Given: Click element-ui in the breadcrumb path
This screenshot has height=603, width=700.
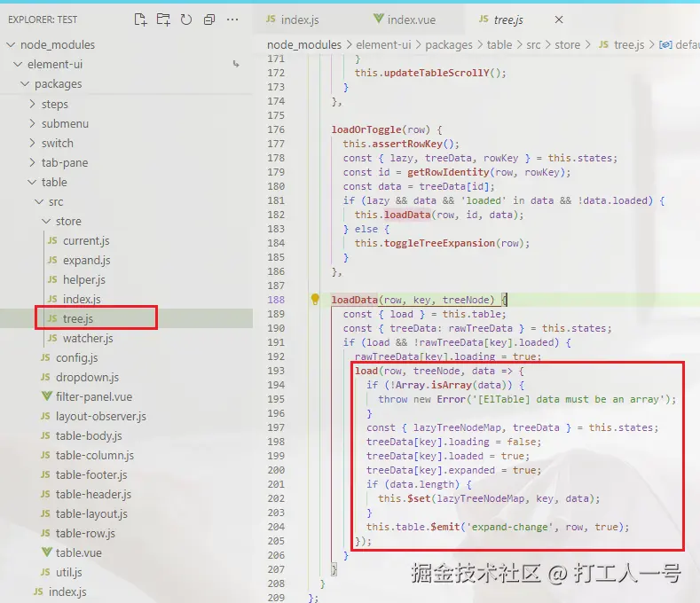Looking at the screenshot, I should tap(383, 44).
